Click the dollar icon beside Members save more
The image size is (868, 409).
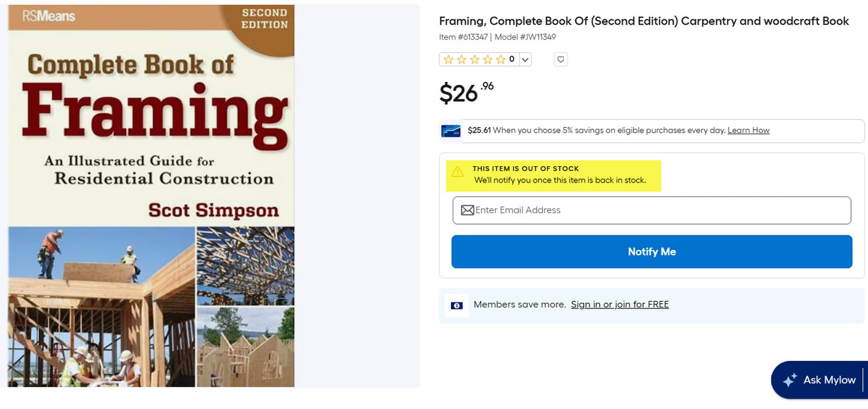click(x=456, y=305)
